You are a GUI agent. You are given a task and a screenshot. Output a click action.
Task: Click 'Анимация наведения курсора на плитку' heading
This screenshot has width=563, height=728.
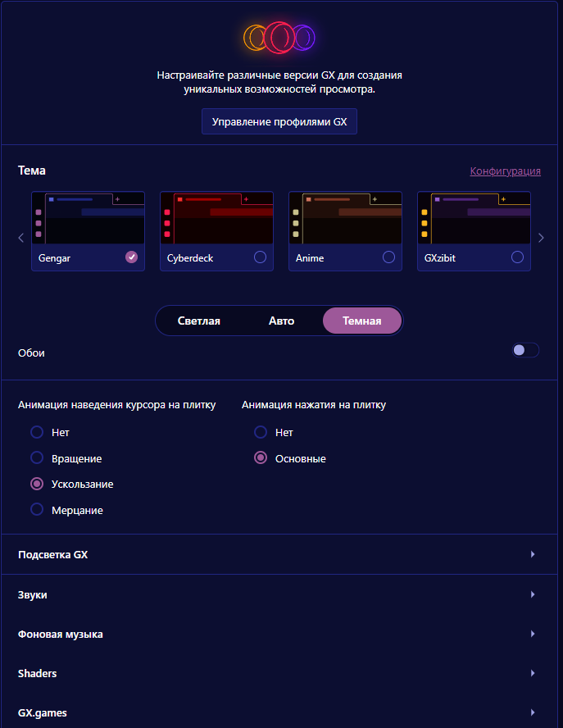click(x=116, y=405)
